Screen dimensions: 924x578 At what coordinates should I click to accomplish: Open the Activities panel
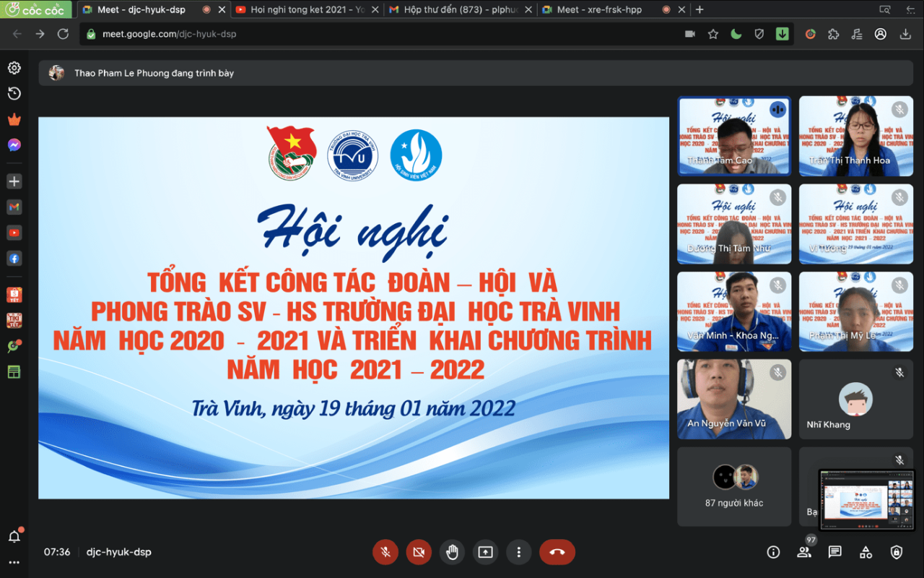tap(866, 552)
